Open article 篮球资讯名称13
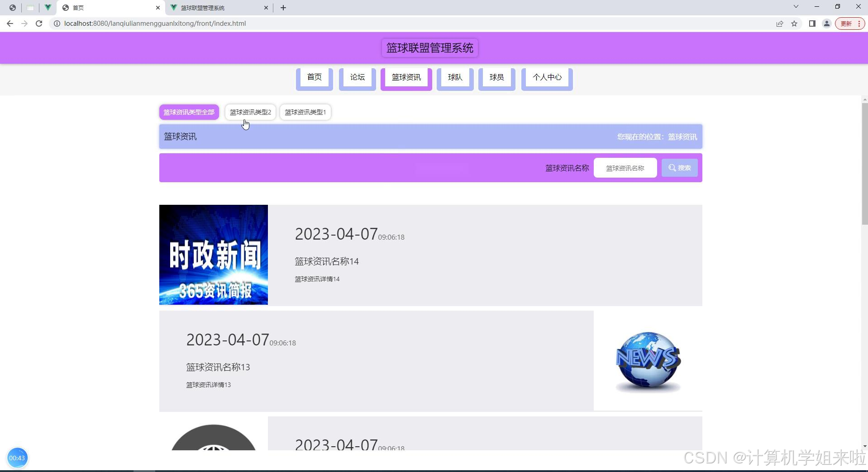The height and width of the screenshot is (472, 868). (218, 367)
